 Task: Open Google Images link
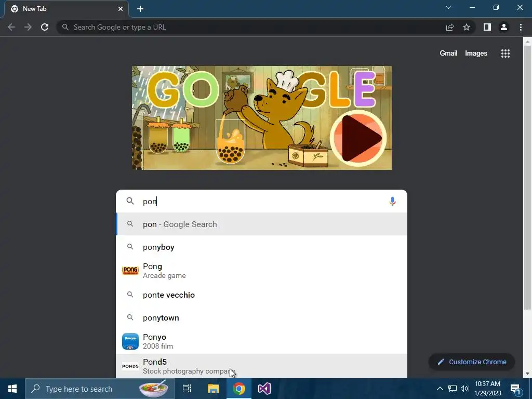click(x=476, y=54)
